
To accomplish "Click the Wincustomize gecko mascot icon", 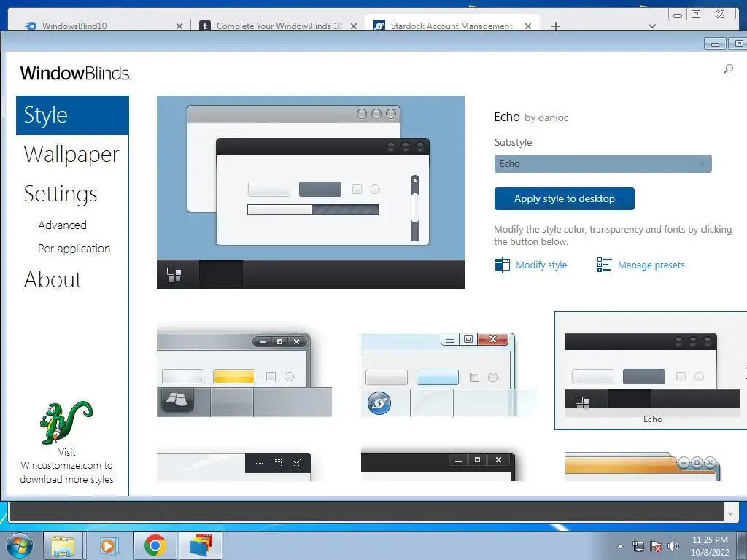I will pos(66,423).
